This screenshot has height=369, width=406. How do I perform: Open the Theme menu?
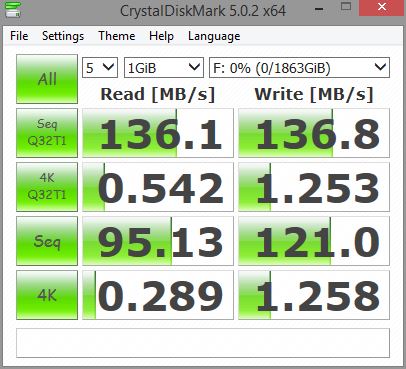coord(117,36)
